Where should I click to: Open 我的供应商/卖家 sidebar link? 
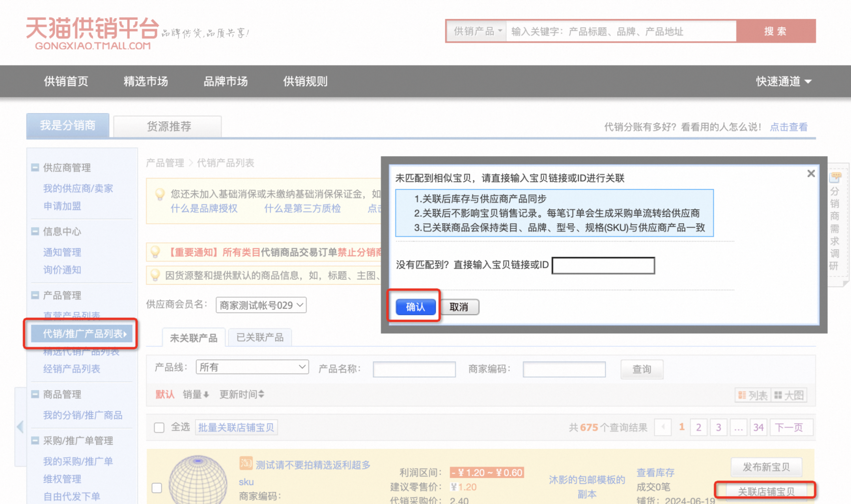pos(78,189)
